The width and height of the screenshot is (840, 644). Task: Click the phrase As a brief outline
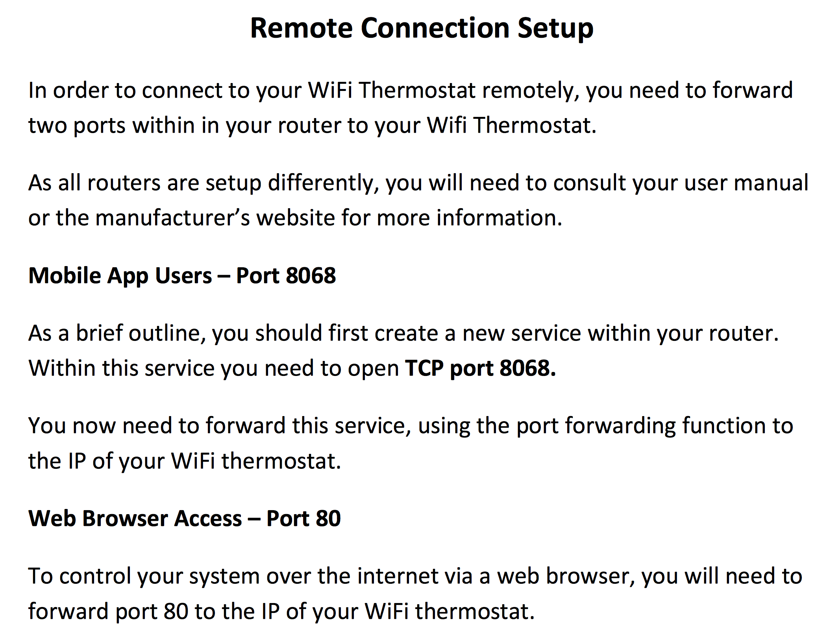(117, 333)
